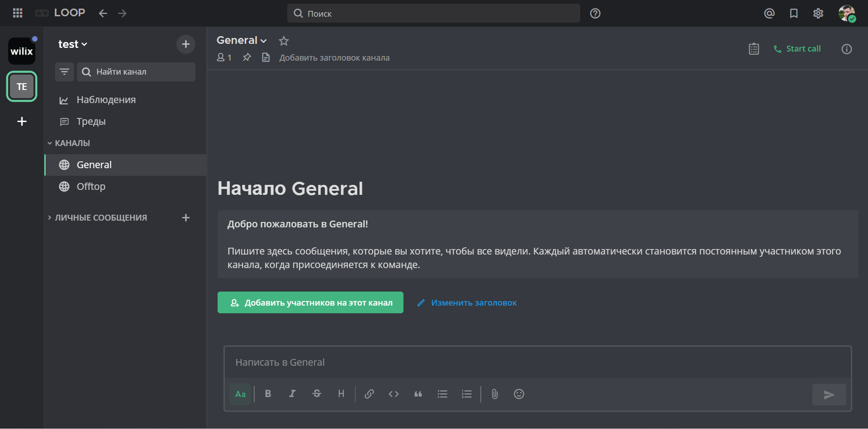Click the bold formatting icon
Screen dimensions: 868x429
point(268,394)
